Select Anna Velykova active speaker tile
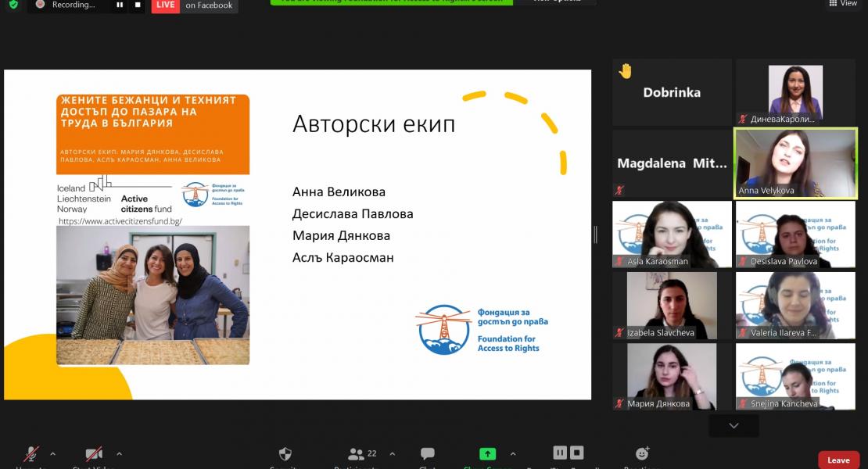 click(x=795, y=163)
